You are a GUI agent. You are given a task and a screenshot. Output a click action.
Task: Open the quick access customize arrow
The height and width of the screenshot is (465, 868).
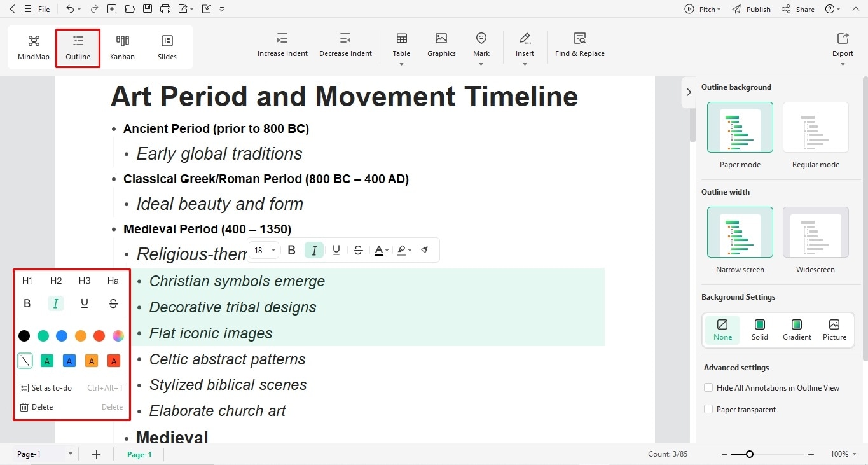point(221,9)
